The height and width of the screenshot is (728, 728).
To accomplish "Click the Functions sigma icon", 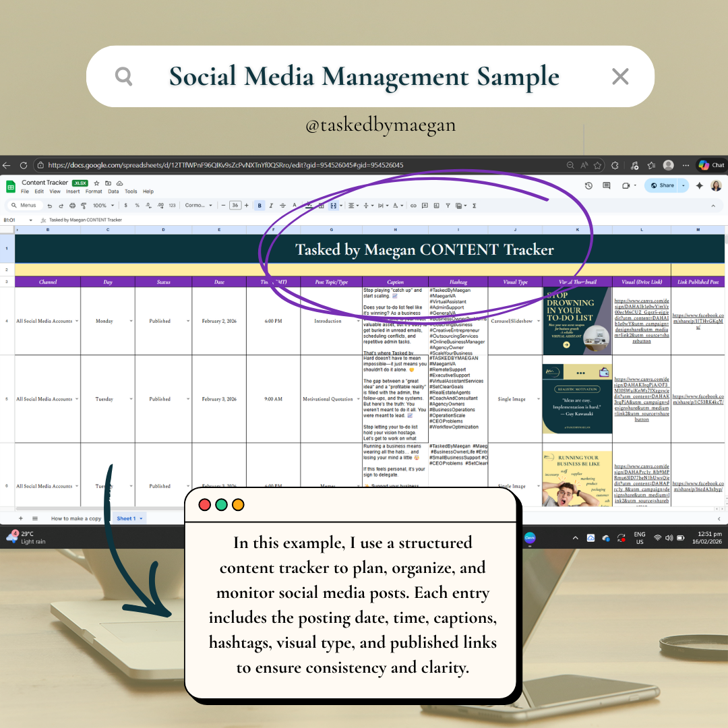I will (475, 206).
